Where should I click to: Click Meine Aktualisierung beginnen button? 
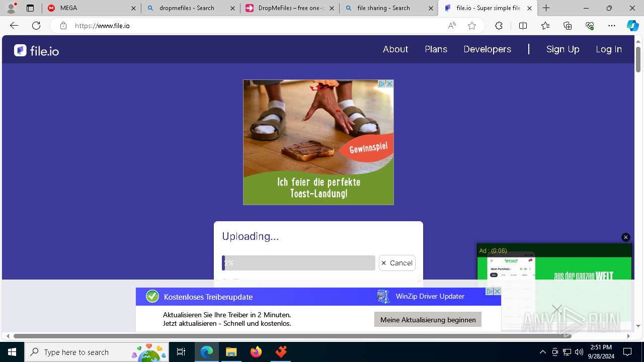point(428,319)
